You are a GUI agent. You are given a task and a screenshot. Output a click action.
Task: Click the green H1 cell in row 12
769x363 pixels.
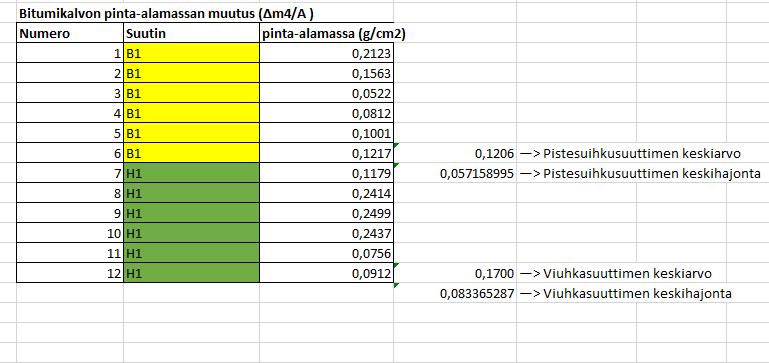click(191, 273)
